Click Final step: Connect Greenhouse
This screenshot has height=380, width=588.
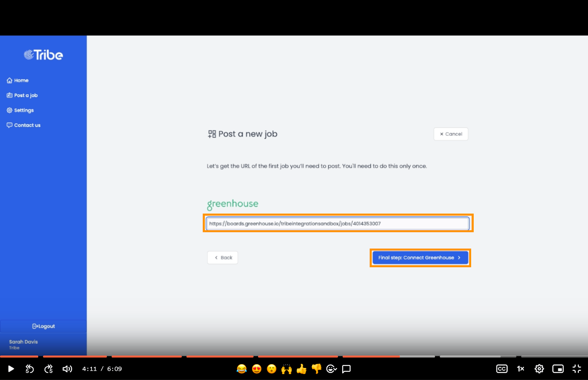point(420,258)
